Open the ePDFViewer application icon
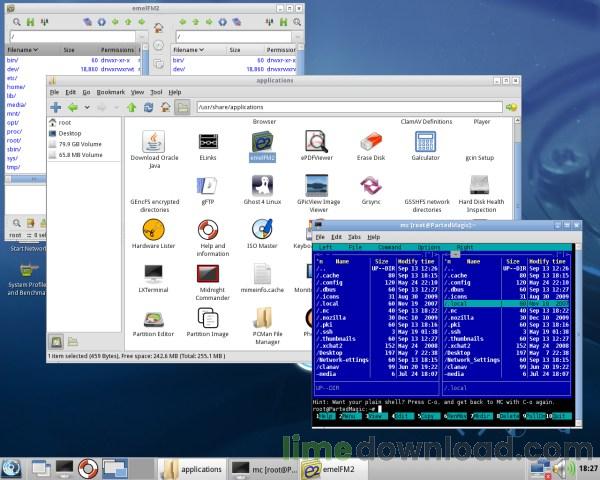The image size is (600, 480). tap(316, 142)
